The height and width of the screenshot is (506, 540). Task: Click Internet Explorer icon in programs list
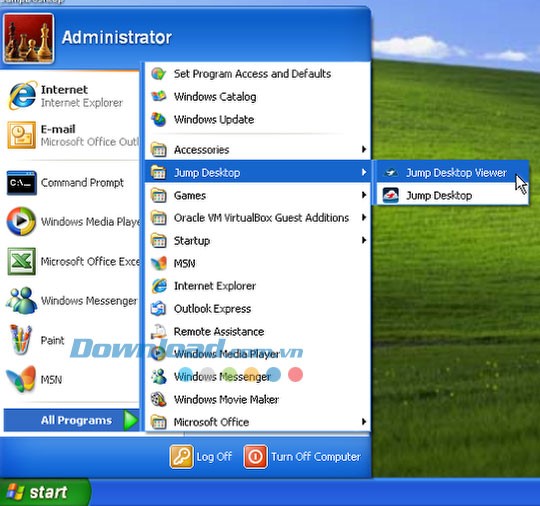[x=159, y=286]
